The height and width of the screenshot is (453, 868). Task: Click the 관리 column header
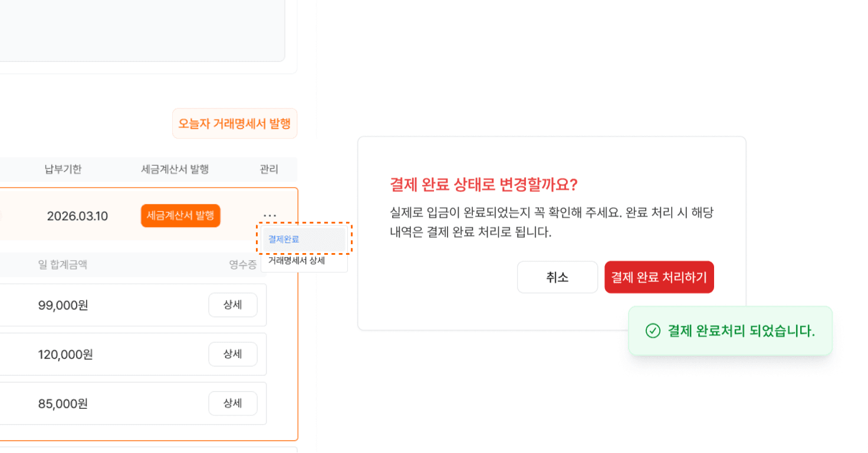(269, 169)
